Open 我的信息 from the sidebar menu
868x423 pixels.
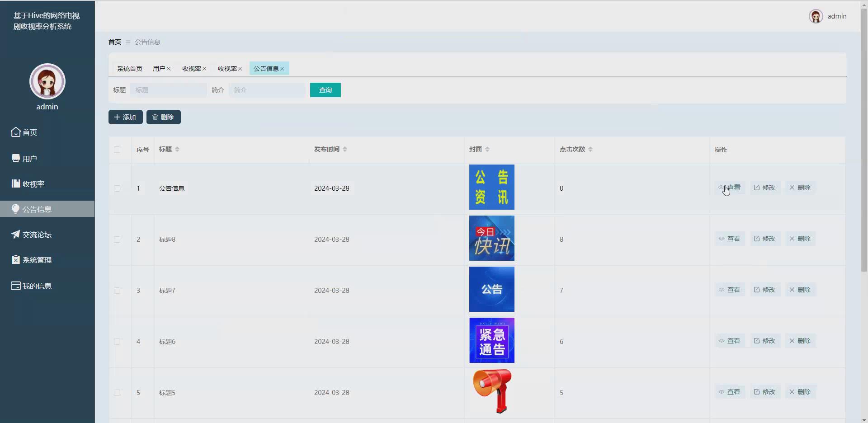click(x=47, y=286)
